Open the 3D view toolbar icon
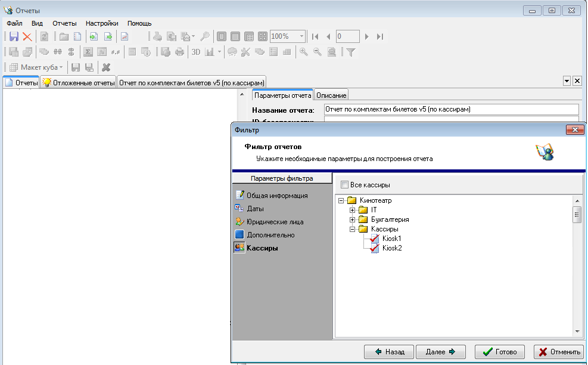Viewport: 588px width, 365px height. click(x=195, y=52)
